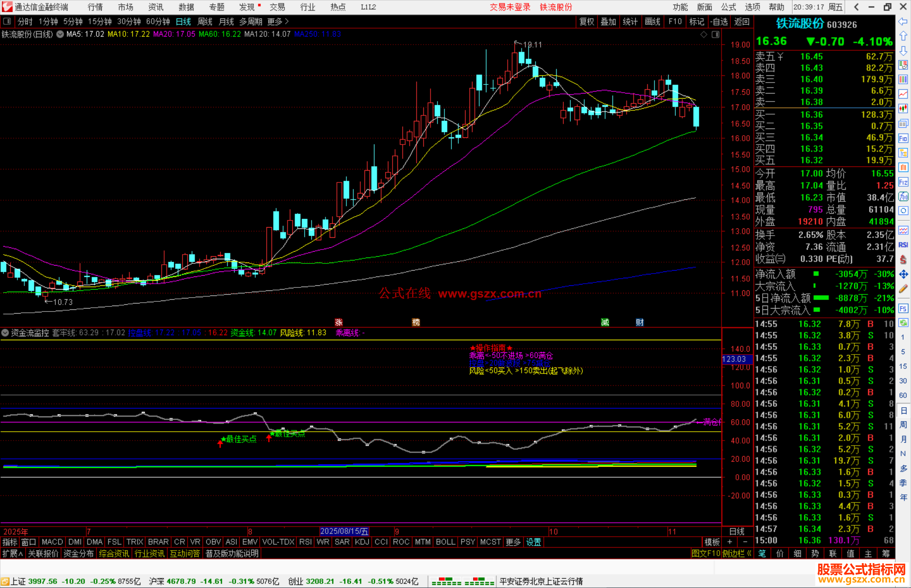Switch to the MACD indicator tab
Image resolution: width=911 pixels, height=588 pixels.
click(52, 542)
